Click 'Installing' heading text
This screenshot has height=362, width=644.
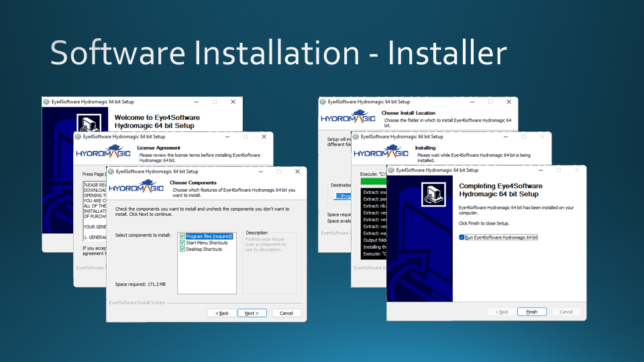[x=425, y=147]
